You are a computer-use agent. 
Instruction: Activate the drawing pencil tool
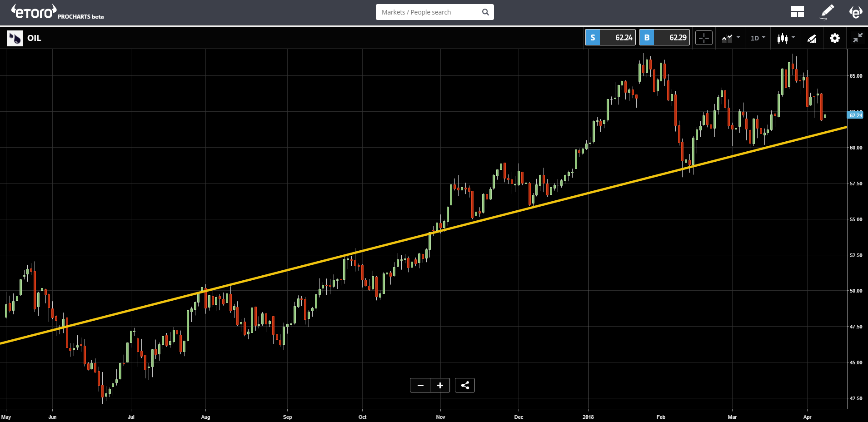tap(827, 12)
